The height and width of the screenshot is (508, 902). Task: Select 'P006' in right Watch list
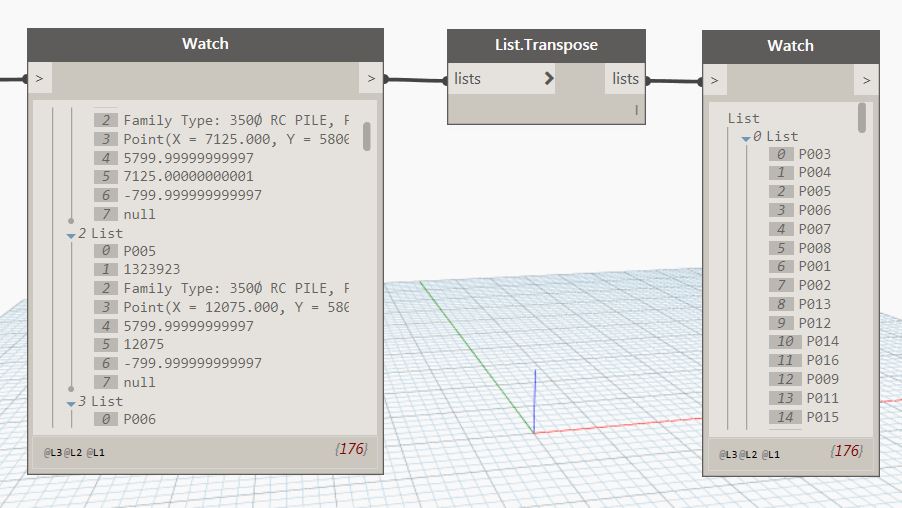815,210
